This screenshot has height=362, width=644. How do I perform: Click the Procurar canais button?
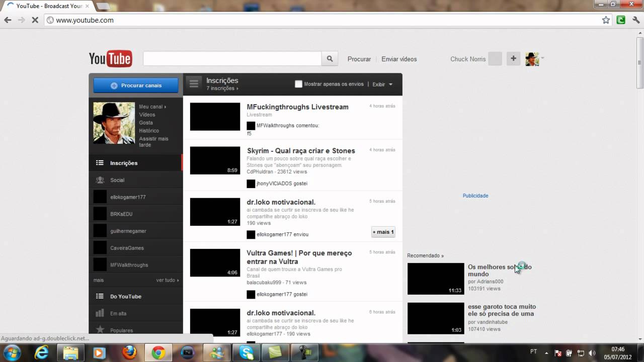136,85
